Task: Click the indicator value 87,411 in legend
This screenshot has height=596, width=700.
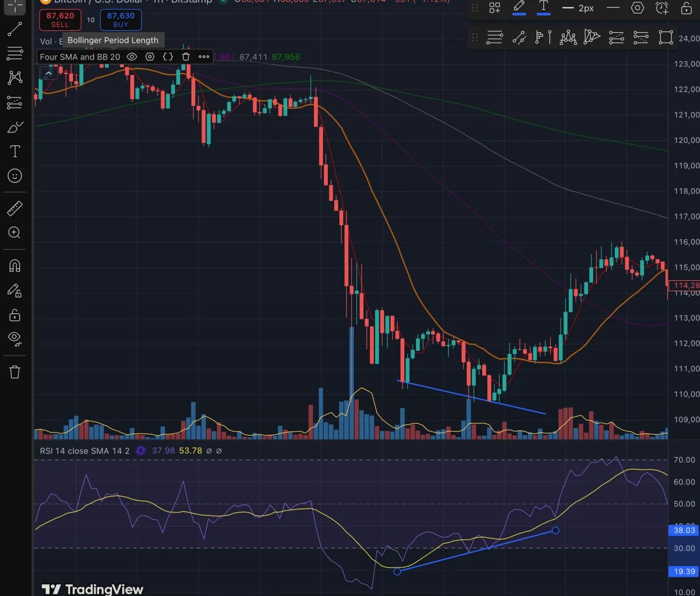Action: pyautogui.click(x=253, y=57)
